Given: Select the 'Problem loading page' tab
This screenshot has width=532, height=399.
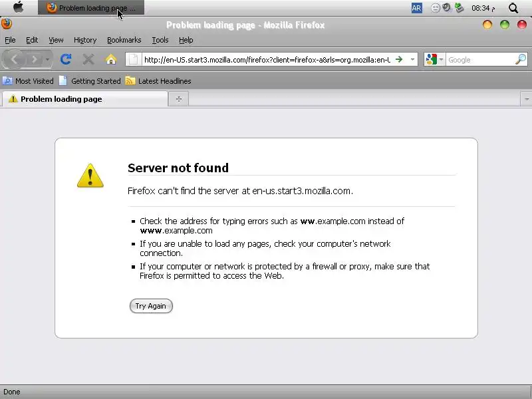Looking at the screenshot, I should coord(84,99).
